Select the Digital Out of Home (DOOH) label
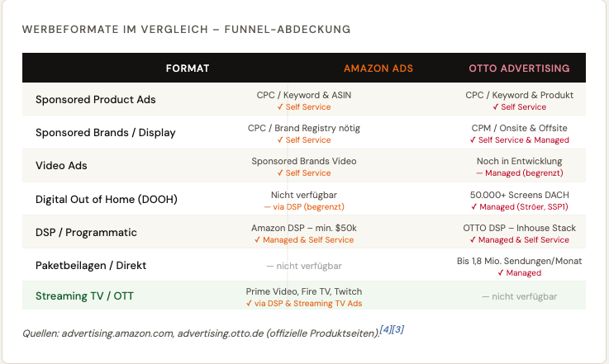The width and height of the screenshot is (609, 364). pyautogui.click(x=107, y=200)
